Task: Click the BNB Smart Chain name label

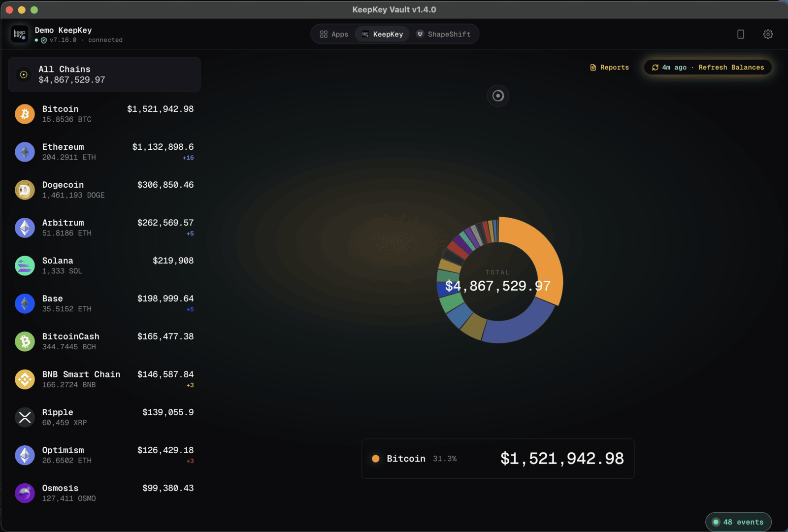Action: (x=81, y=374)
